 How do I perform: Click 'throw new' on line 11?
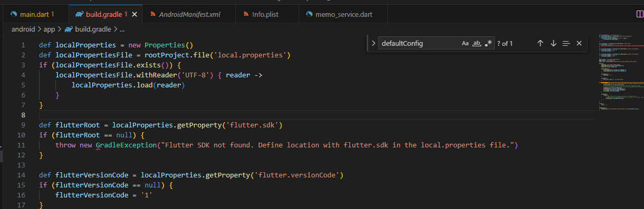pyautogui.click(x=74, y=145)
